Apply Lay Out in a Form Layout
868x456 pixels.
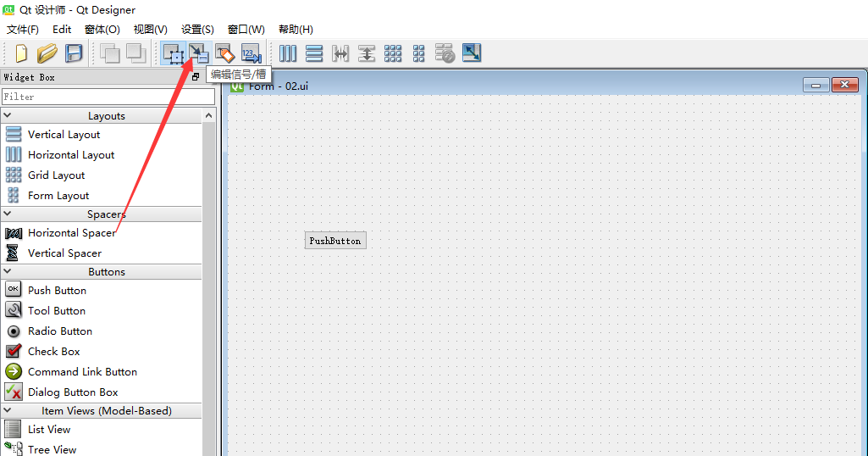(419, 53)
